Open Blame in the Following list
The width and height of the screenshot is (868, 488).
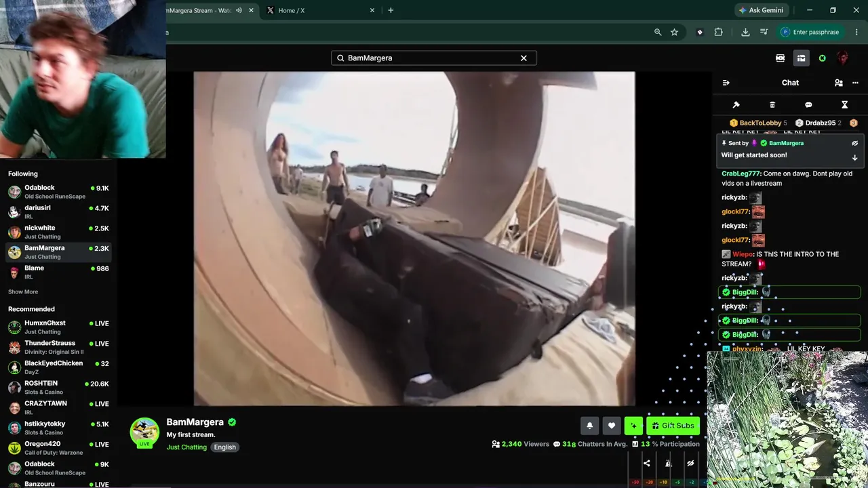(58, 272)
